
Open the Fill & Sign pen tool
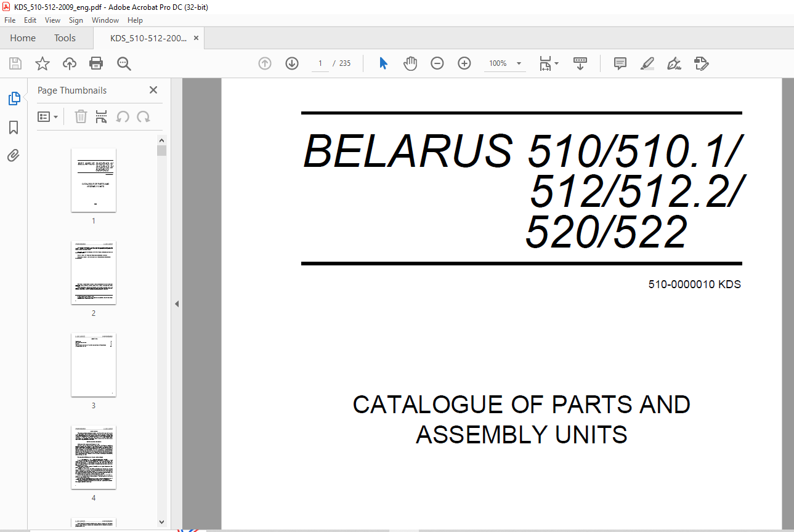click(x=674, y=63)
